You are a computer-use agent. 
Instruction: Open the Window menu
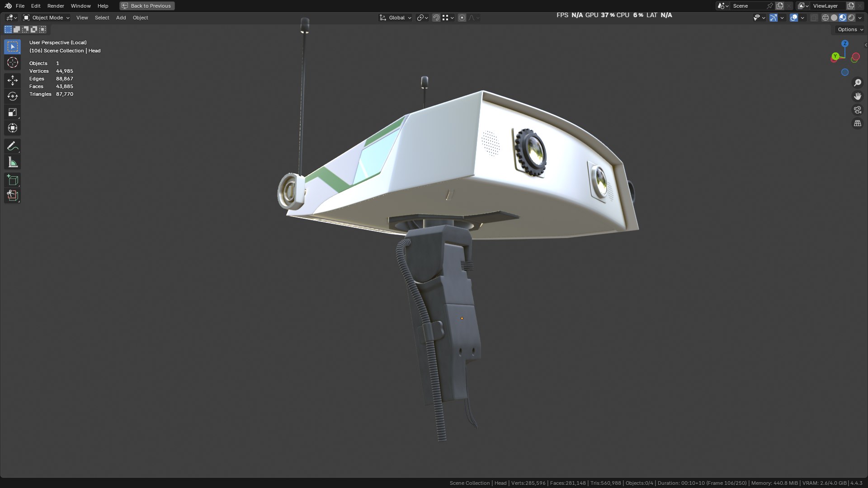[80, 6]
